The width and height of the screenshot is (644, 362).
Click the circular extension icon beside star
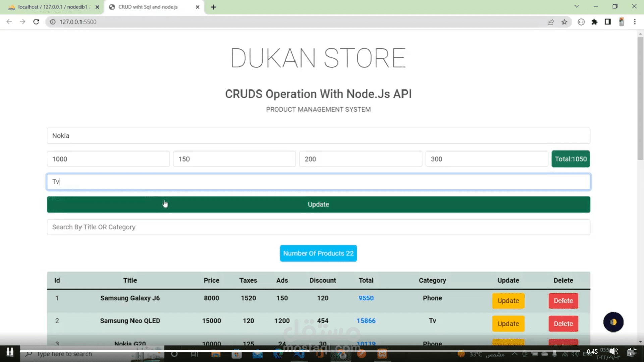[581, 22]
